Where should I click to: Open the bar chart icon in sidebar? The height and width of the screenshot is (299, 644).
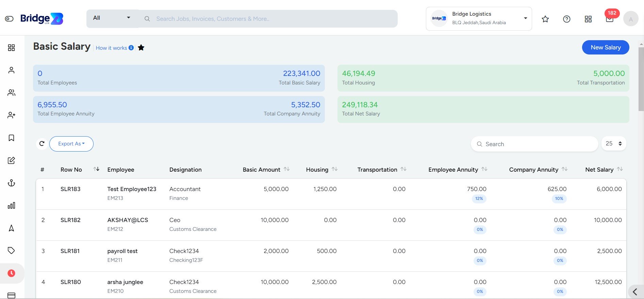[11, 205]
